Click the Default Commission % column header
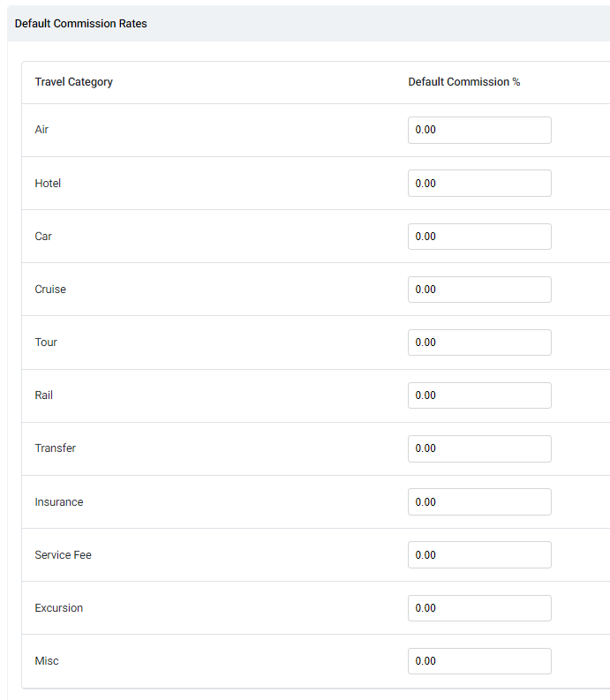The height and width of the screenshot is (700, 610). coord(464,82)
